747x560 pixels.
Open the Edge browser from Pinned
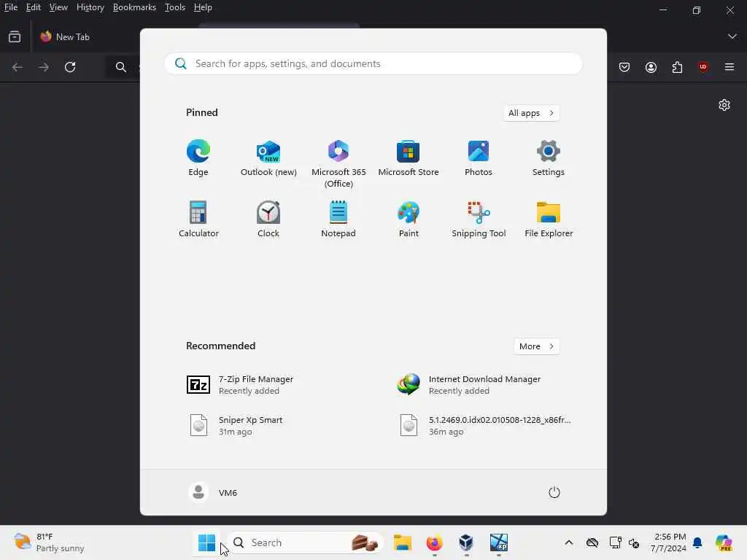click(198, 158)
